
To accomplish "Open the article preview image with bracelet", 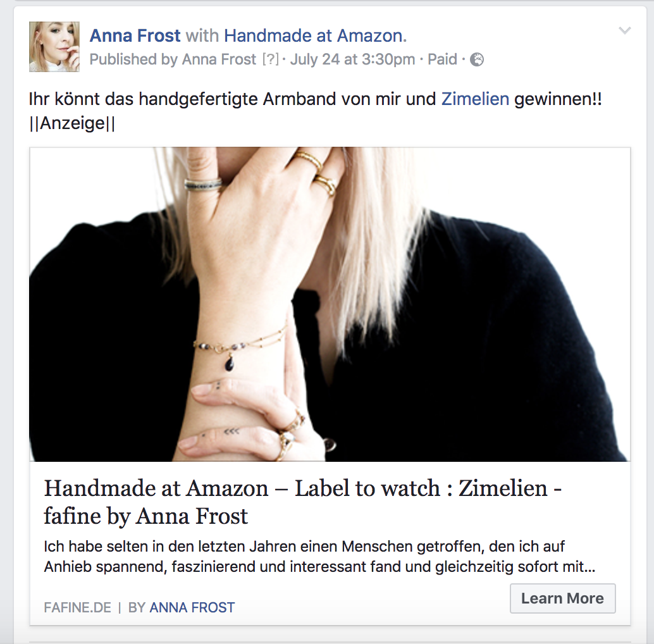I will click(330, 304).
